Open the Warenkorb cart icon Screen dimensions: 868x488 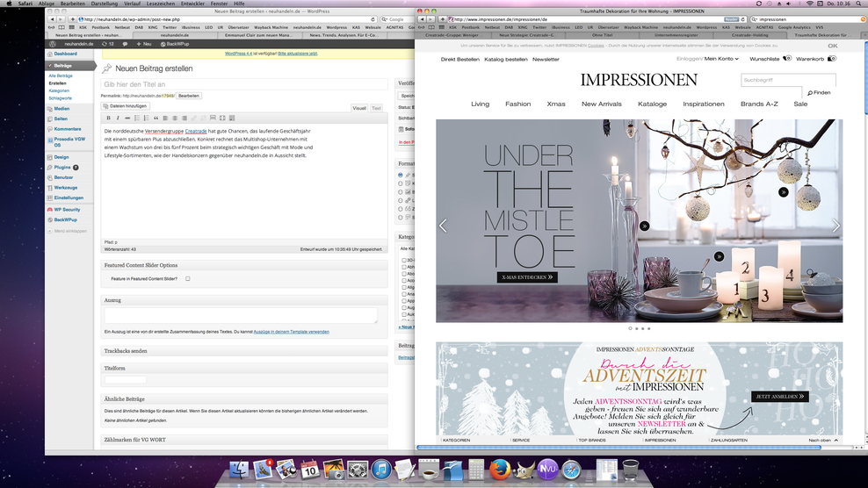831,59
